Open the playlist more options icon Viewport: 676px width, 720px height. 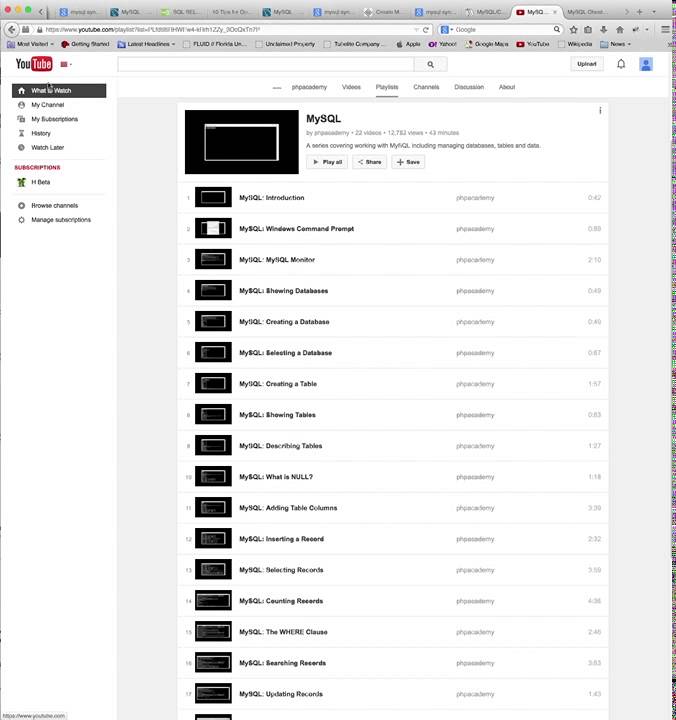click(x=600, y=111)
